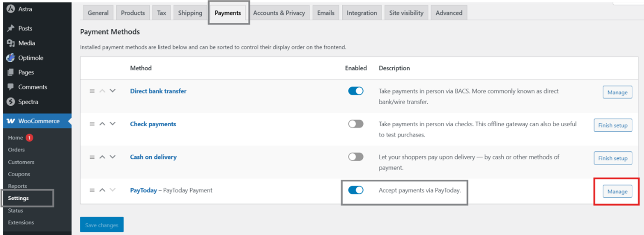The width and height of the screenshot is (644, 235).
Task: Move Direct bank transfer down with arrow
Action: tap(113, 91)
